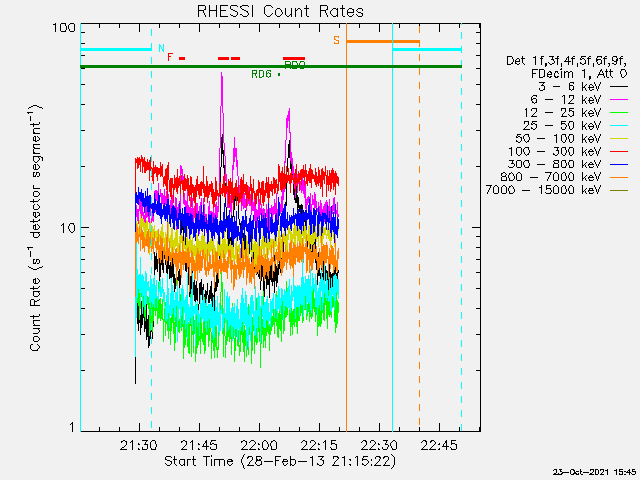This screenshot has width=640, height=480.
Task: Click the y-axis '1' label
Action: [73, 427]
